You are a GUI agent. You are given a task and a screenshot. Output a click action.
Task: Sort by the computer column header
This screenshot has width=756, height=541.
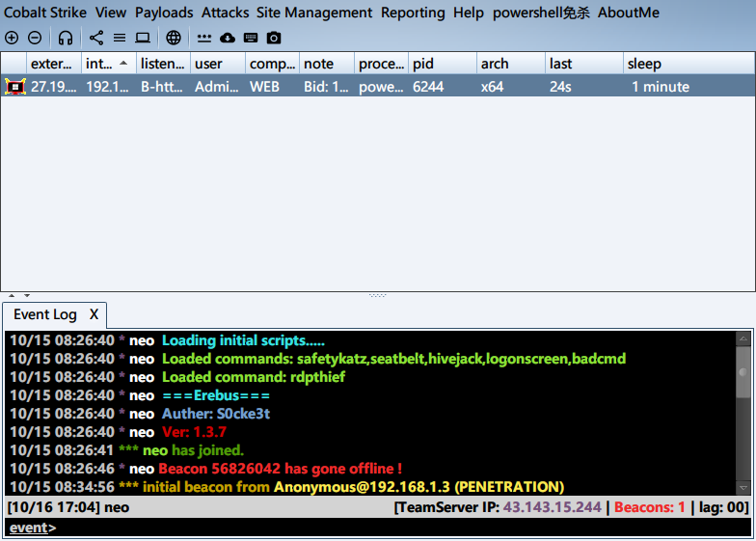[x=272, y=64]
